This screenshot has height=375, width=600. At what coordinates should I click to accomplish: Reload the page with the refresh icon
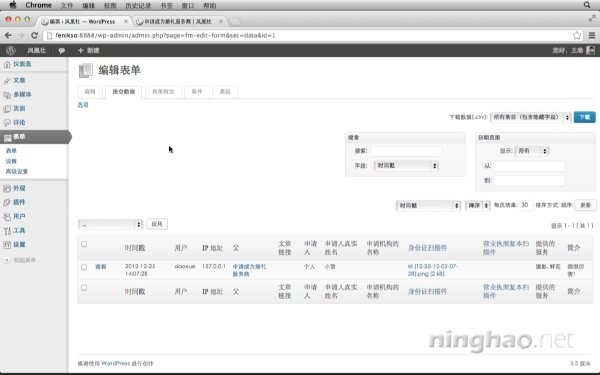[34, 35]
